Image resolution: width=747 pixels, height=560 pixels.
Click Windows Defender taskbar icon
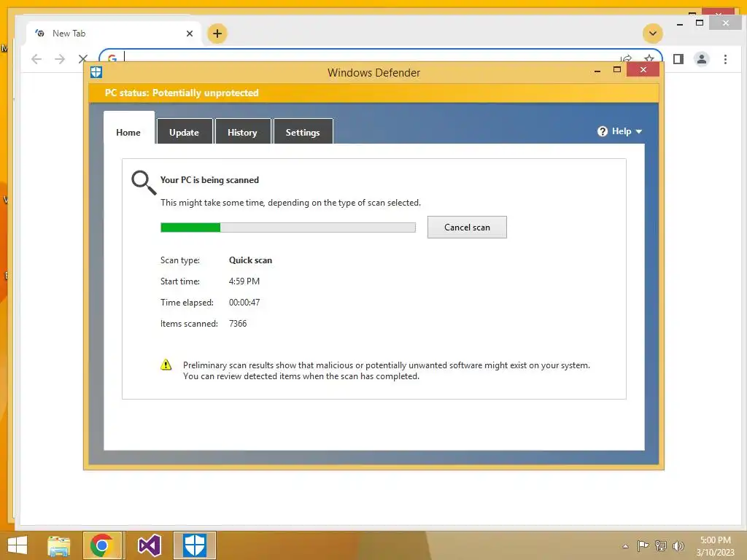point(194,545)
